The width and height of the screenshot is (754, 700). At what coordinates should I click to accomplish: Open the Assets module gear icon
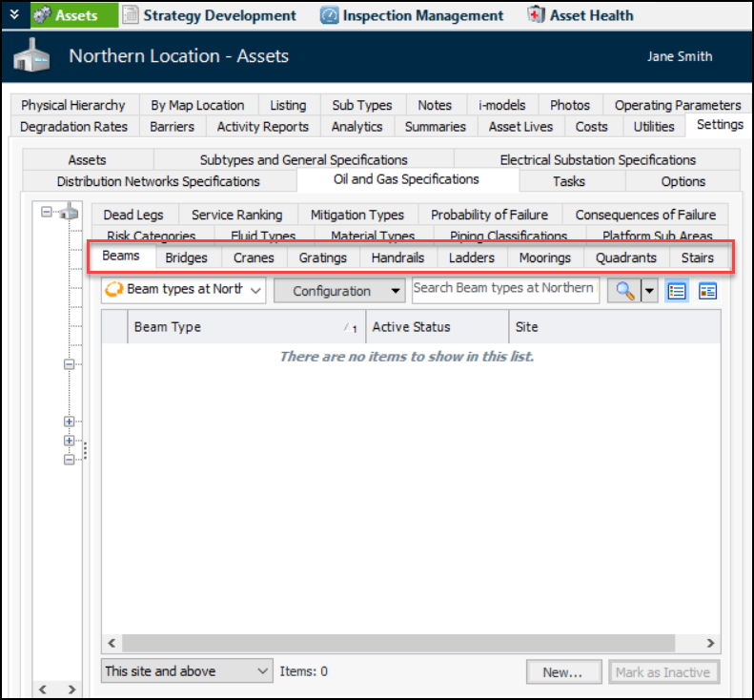pyautogui.click(x=42, y=15)
